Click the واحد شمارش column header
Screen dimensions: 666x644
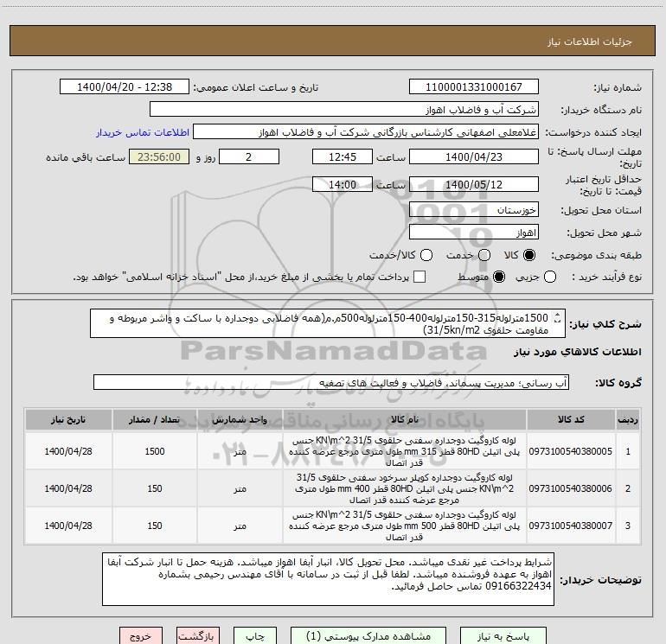point(240,419)
